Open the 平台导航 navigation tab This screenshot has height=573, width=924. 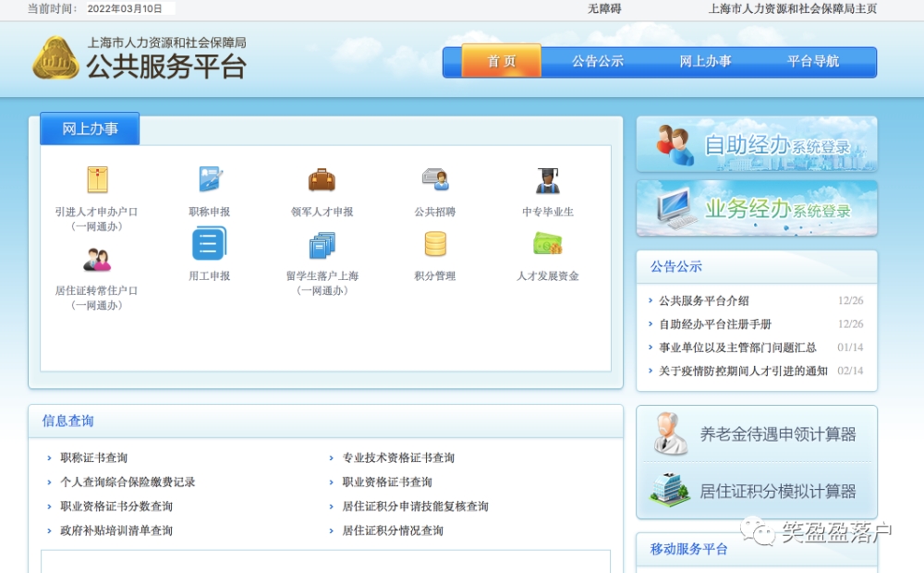point(813,61)
